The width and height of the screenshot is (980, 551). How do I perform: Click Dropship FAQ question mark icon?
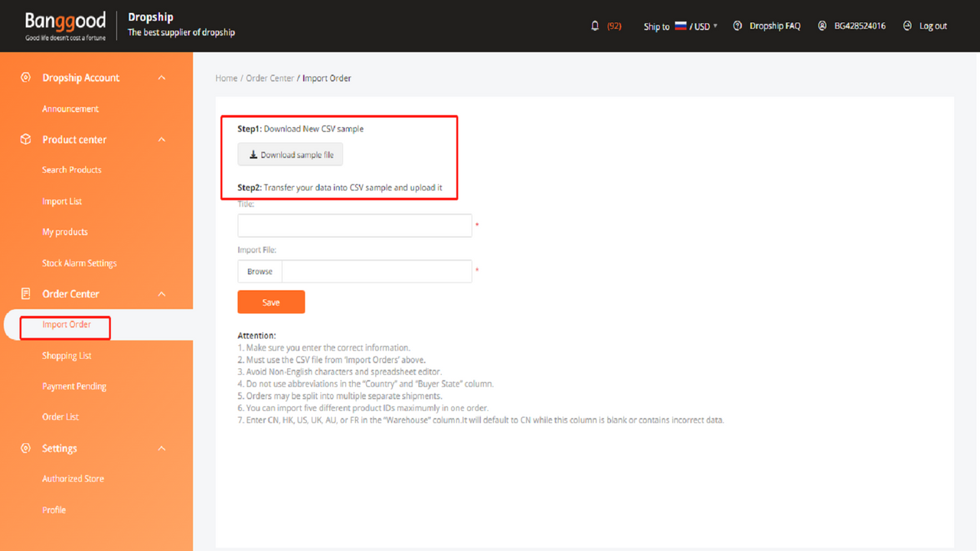pos(737,26)
